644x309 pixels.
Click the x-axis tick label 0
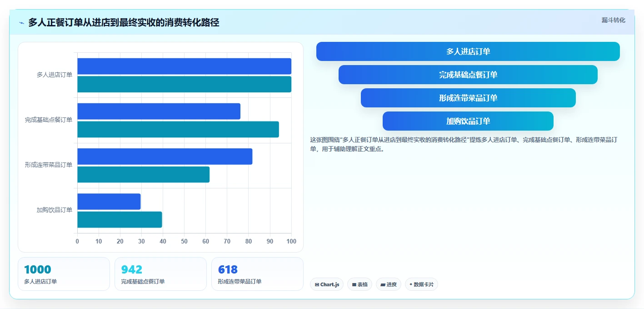click(x=77, y=241)
